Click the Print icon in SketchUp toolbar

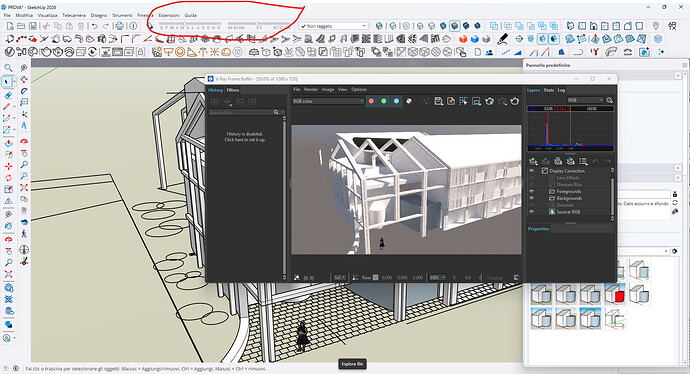119,26
